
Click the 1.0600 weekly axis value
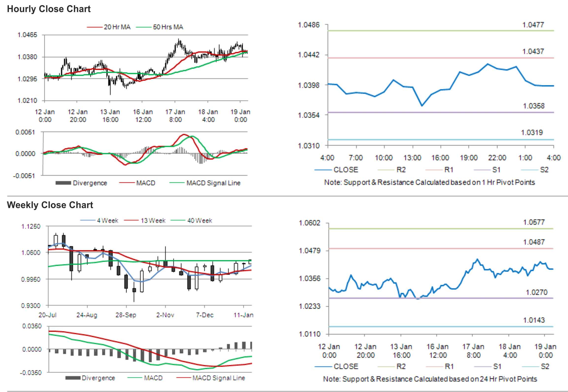tap(31, 253)
